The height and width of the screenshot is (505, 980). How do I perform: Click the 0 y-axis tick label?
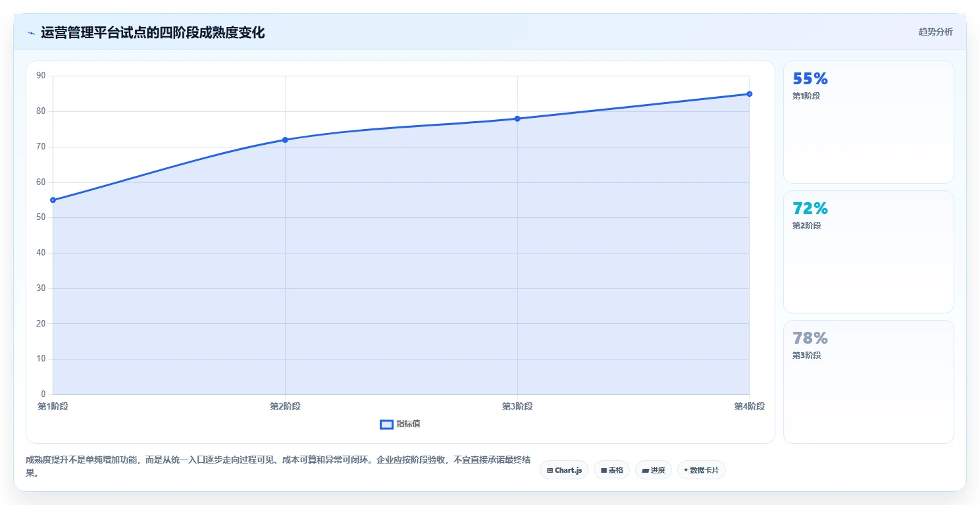43,394
